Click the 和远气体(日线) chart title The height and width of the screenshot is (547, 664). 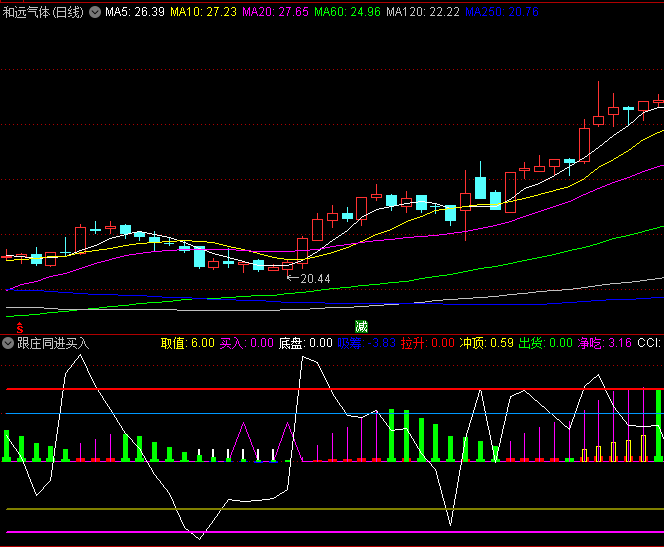coord(44,12)
